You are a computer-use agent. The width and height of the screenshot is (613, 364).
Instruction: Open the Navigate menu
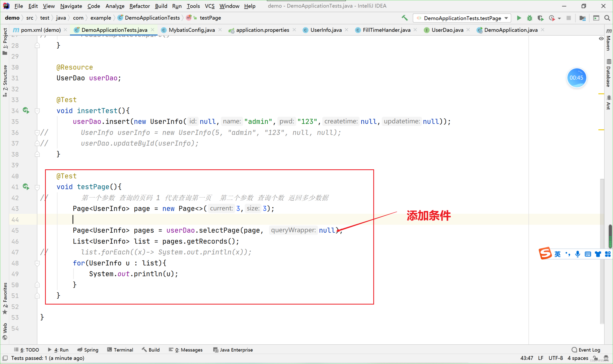coord(71,6)
